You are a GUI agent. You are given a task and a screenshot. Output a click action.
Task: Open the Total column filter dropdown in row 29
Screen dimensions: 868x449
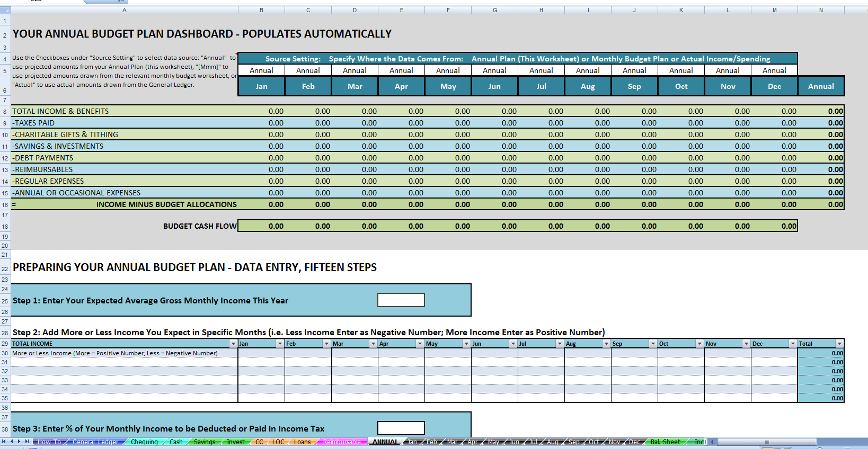point(839,344)
